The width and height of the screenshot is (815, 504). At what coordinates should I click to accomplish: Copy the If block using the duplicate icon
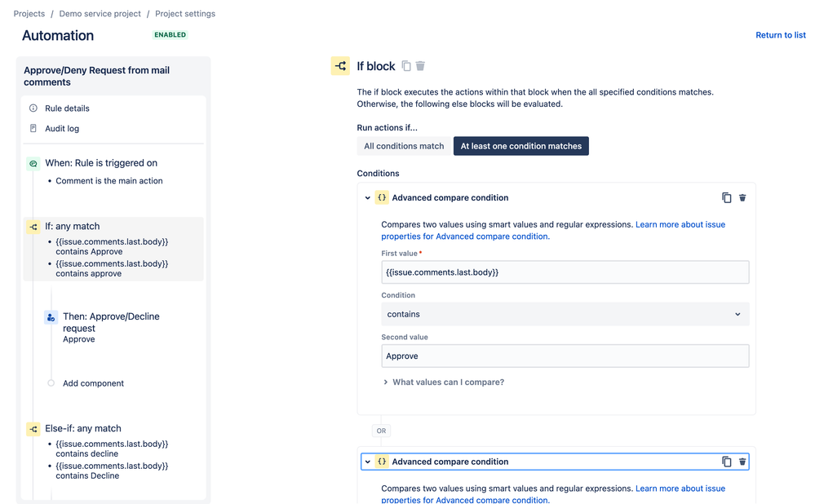406,66
